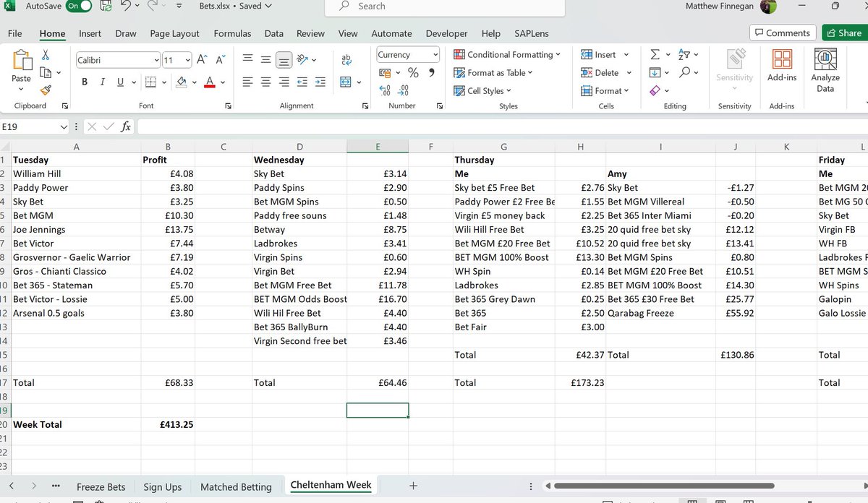The image size is (868, 503).
Task: Open the File menu
Action: click(x=14, y=33)
